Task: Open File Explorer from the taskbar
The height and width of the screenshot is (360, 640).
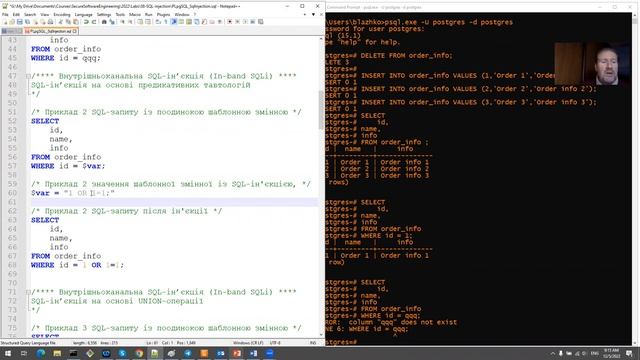Action: click(x=57, y=353)
